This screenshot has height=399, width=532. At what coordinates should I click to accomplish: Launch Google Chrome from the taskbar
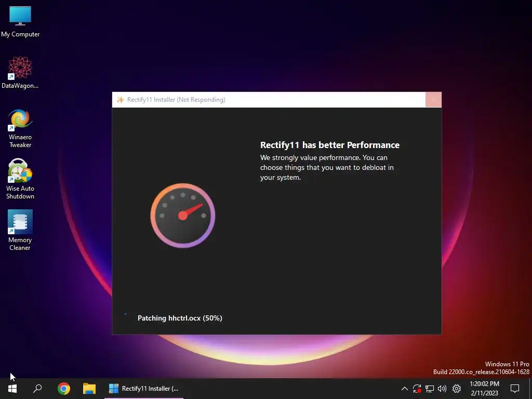[64, 389]
